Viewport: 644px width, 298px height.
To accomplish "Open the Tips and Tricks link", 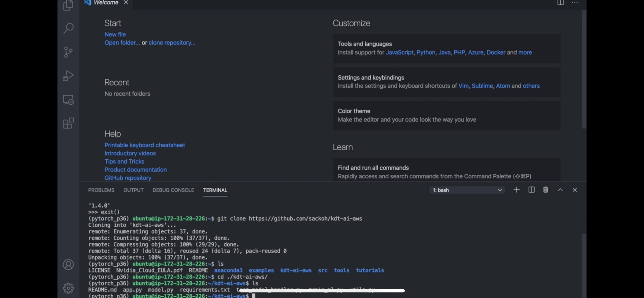I will [x=124, y=162].
